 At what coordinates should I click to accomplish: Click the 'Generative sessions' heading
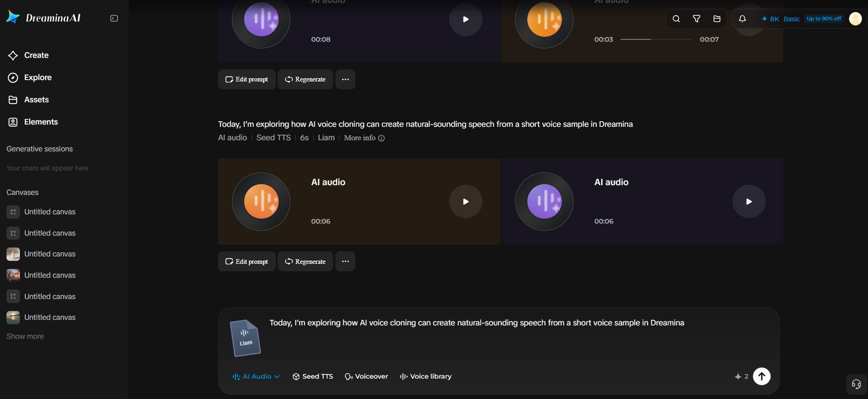[x=40, y=149]
